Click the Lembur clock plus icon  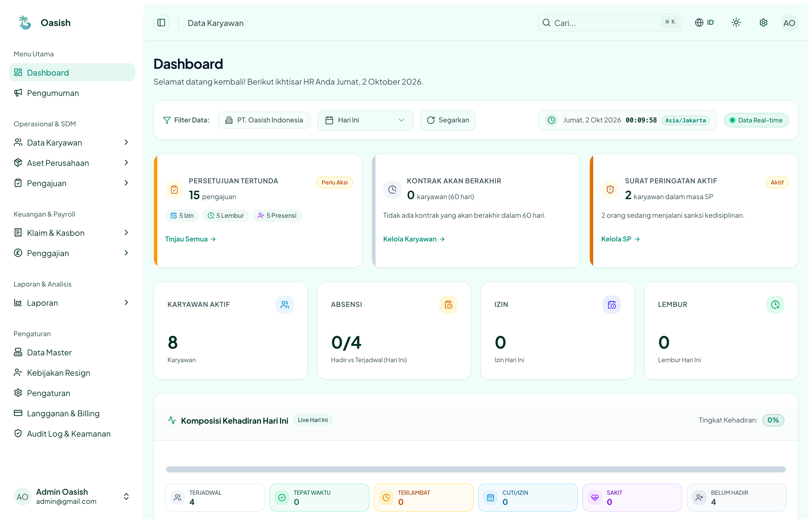(775, 305)
